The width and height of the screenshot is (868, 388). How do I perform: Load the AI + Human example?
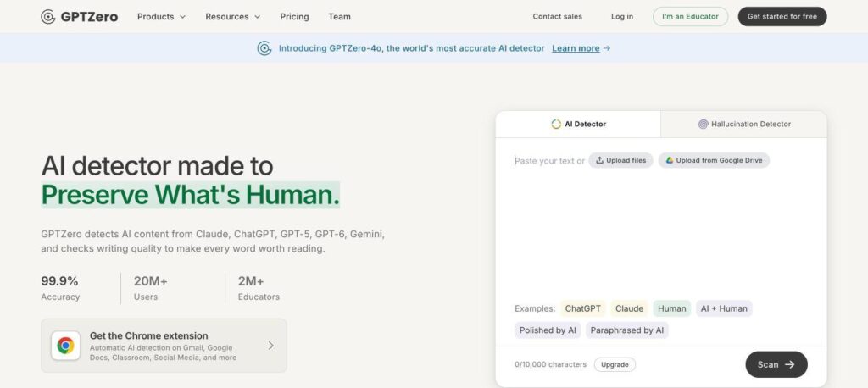coord(724,309)
